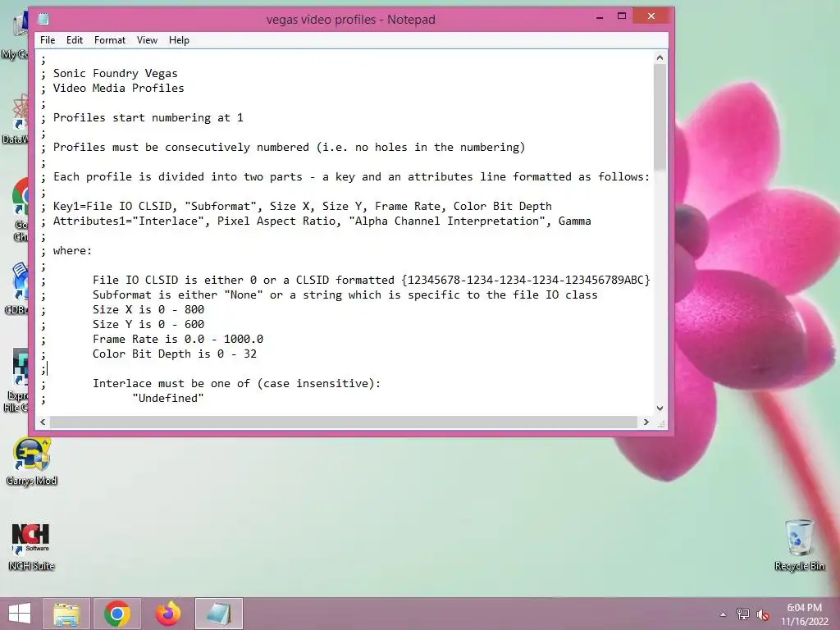Image resolution: width=840 pixels, height=630 pixels.
Task: Click line 'Profiles start numbering at 1'
Action: coord(148,117)
